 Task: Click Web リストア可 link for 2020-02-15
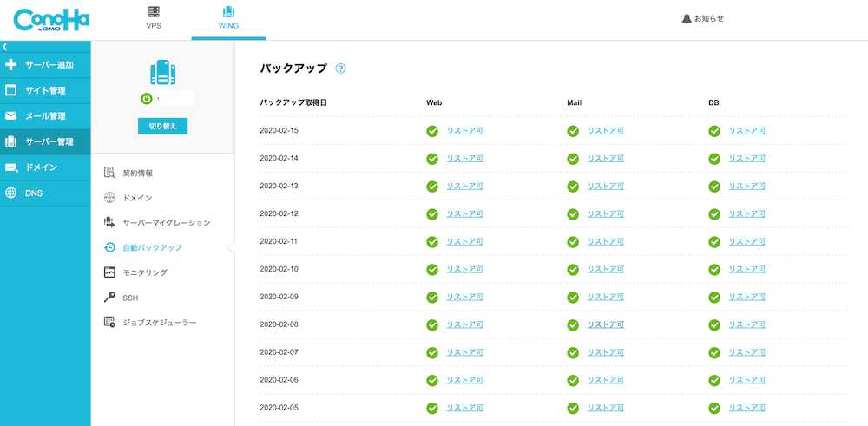tap(464, 131)
